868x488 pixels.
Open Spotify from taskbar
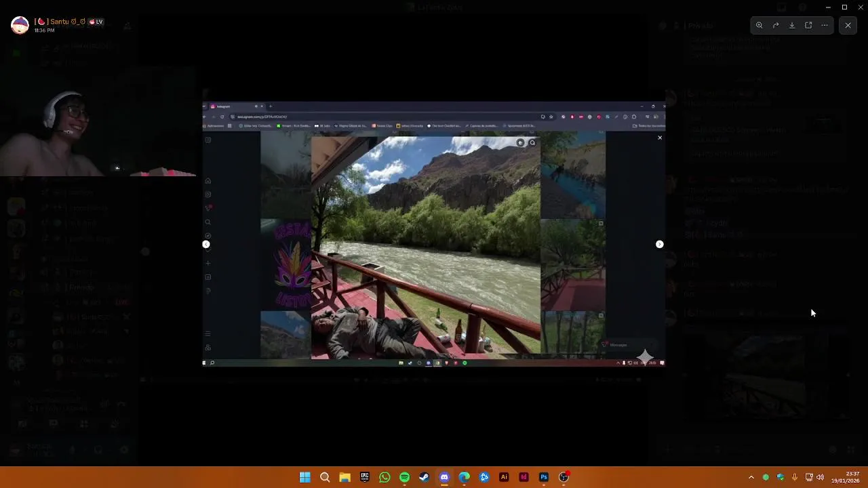point(404,477)
